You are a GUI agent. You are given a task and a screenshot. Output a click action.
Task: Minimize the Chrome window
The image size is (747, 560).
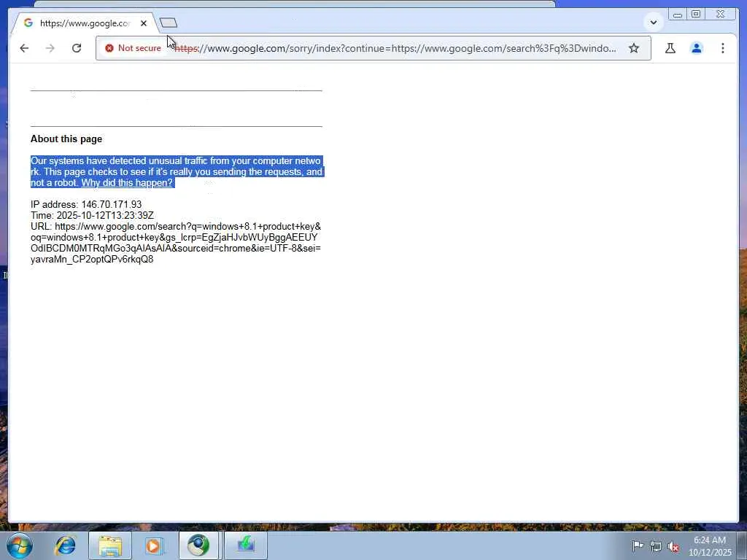coord(678,15)
